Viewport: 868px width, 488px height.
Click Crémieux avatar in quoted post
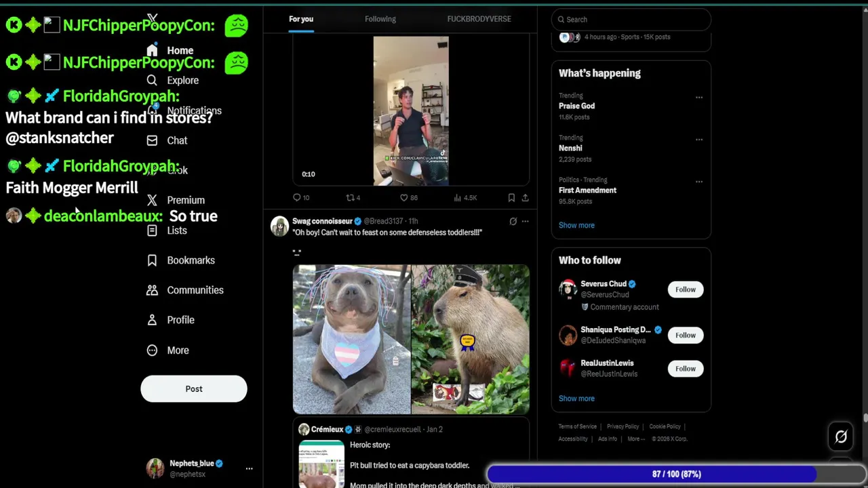(x=304, y=429)
